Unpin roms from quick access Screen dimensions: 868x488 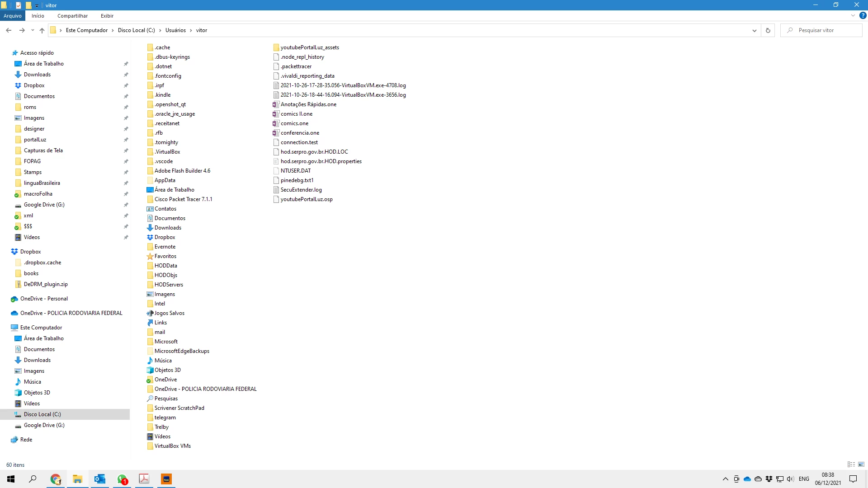(x=126, y=107)
